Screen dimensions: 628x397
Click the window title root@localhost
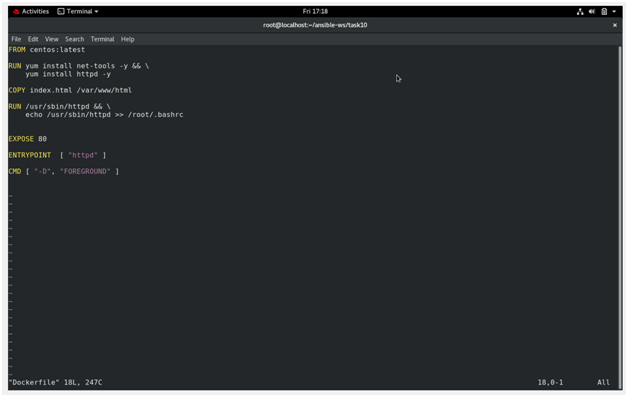click(x=315, y=25)
